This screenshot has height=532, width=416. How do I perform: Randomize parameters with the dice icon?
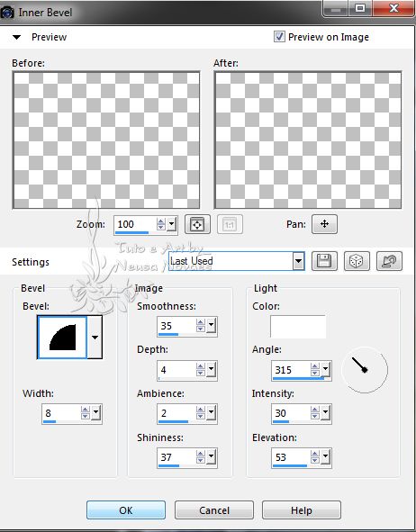pyautogui.click(x=357, y=261)
